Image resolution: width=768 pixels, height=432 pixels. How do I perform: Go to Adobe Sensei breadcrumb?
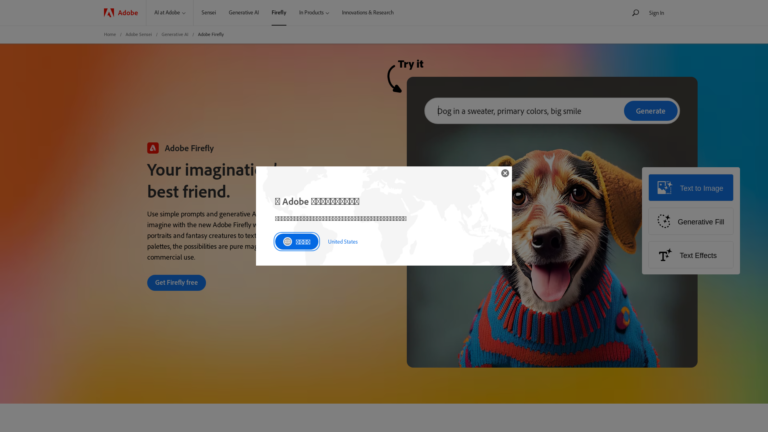[139, 34]
